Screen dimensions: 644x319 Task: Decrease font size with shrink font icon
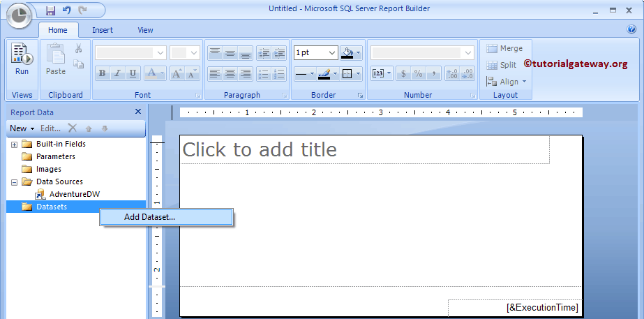pos(192,73)
